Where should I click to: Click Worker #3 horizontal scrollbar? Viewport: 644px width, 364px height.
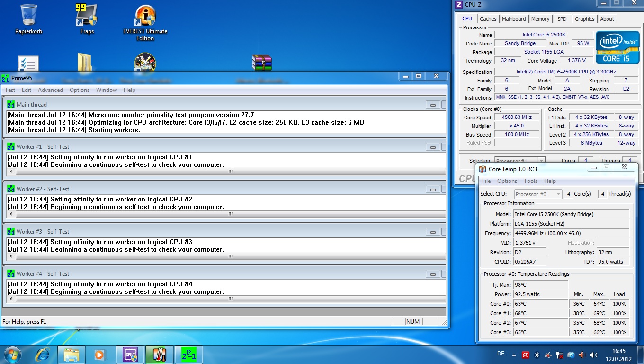tap(227, 256)
